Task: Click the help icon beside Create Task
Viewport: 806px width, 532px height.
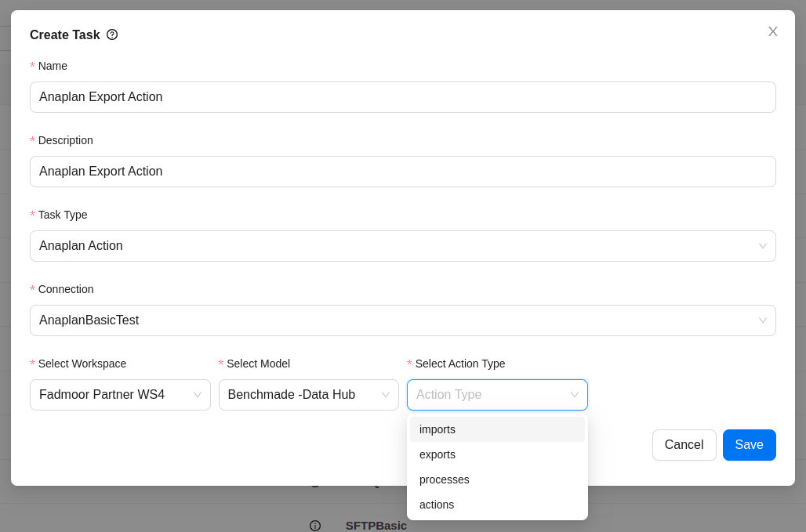Action: tap(112, 34)
